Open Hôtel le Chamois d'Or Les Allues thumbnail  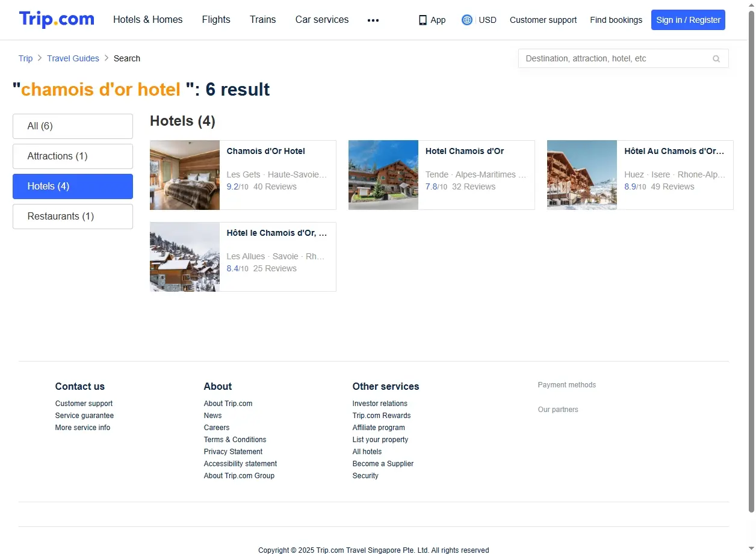coord(185,257)
